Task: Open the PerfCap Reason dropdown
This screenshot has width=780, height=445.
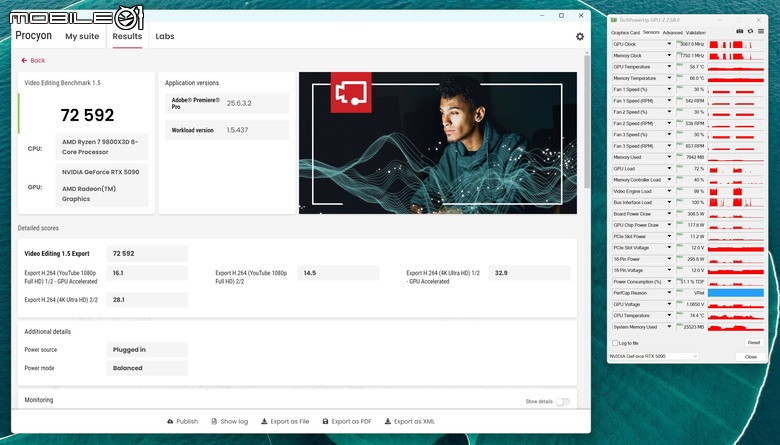Action: click(x=669, y=293)
